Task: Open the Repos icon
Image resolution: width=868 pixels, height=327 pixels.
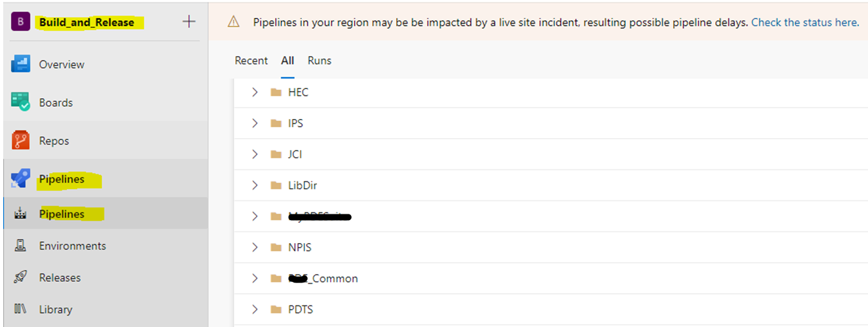Action: 20,141
